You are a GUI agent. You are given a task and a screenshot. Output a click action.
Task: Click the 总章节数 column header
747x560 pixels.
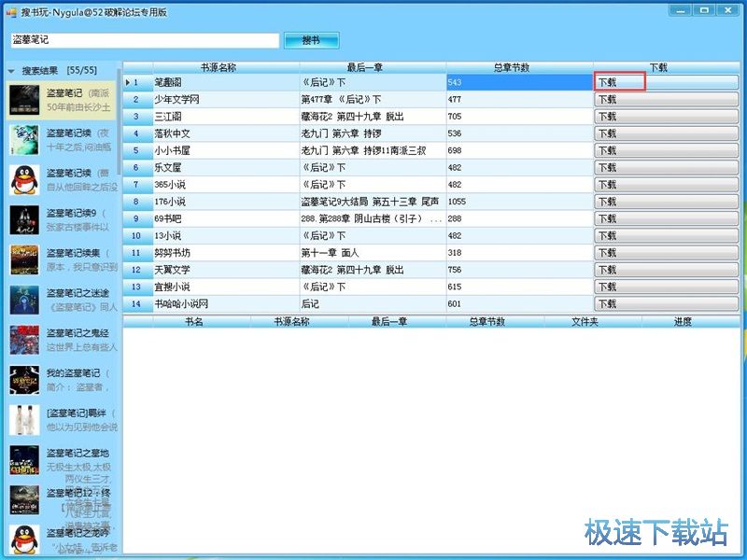pos(519,67)
